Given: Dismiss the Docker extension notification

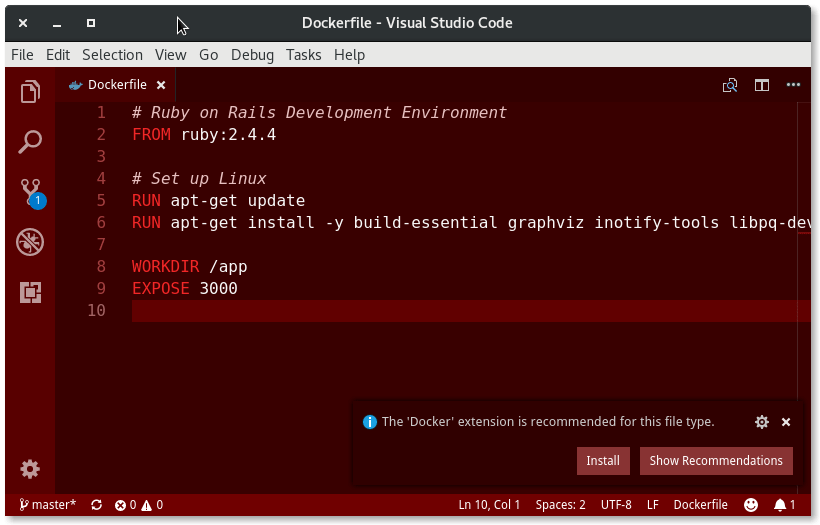Looking at the screenshot, I should (x=786, y=422).
